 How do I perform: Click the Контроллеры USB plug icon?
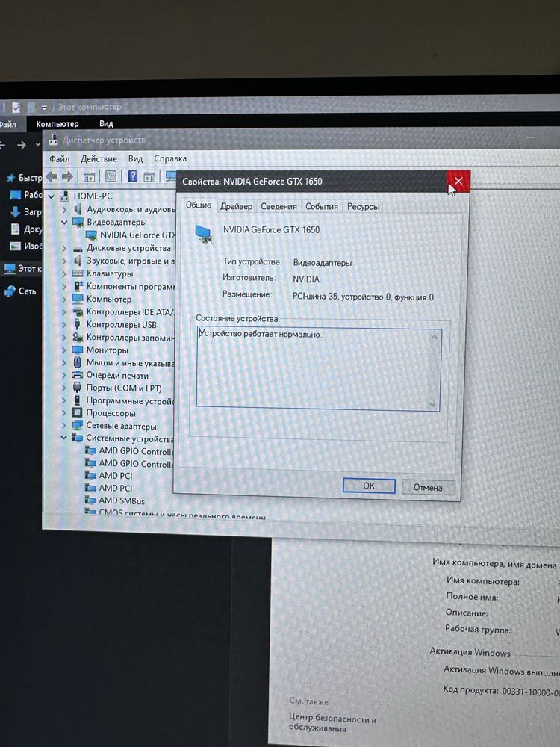[77, 324]
